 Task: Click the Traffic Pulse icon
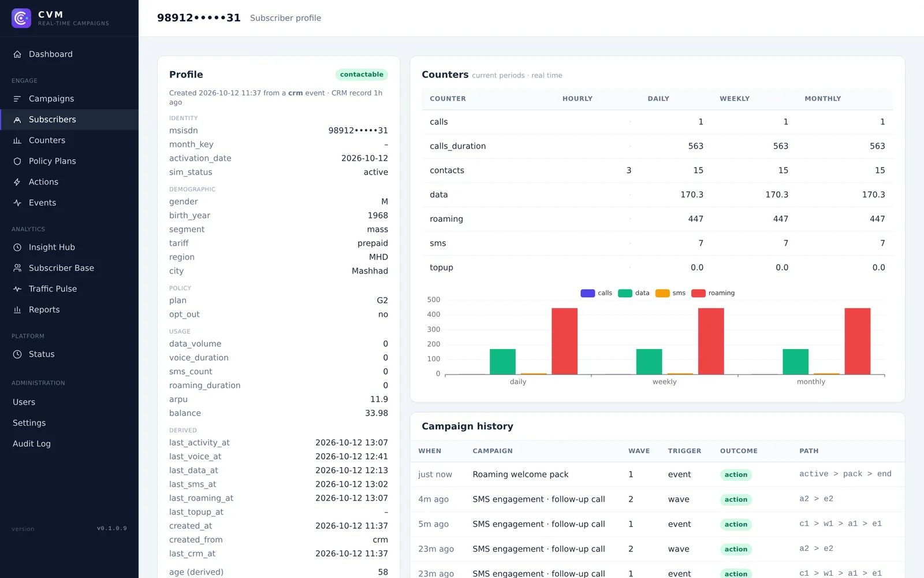17,289
